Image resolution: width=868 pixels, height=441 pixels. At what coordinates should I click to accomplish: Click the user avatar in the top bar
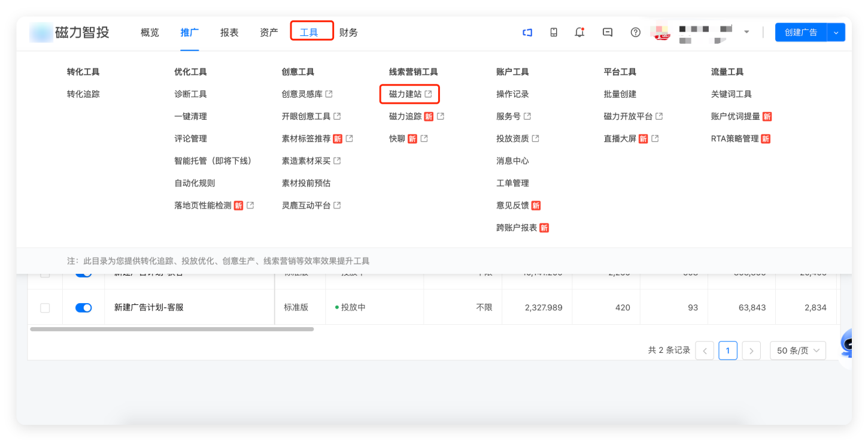(x=660, y=32)
